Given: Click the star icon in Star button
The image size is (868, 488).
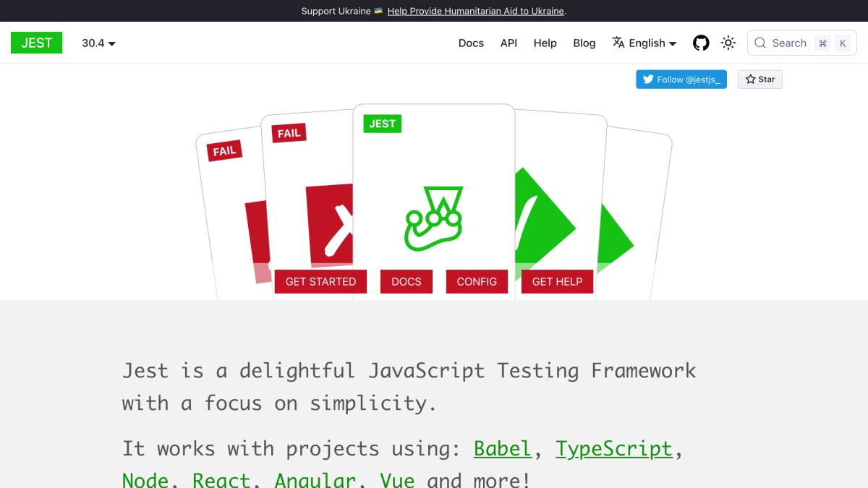Looking at the screenshot, I should (750, 80).
